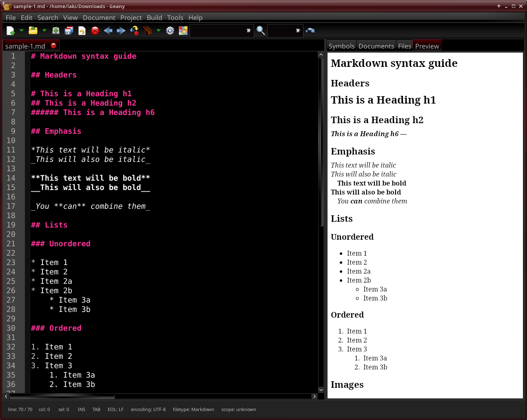Click the magnifier Find button
The height and width of the screenshot is (420, 527).
261,31
